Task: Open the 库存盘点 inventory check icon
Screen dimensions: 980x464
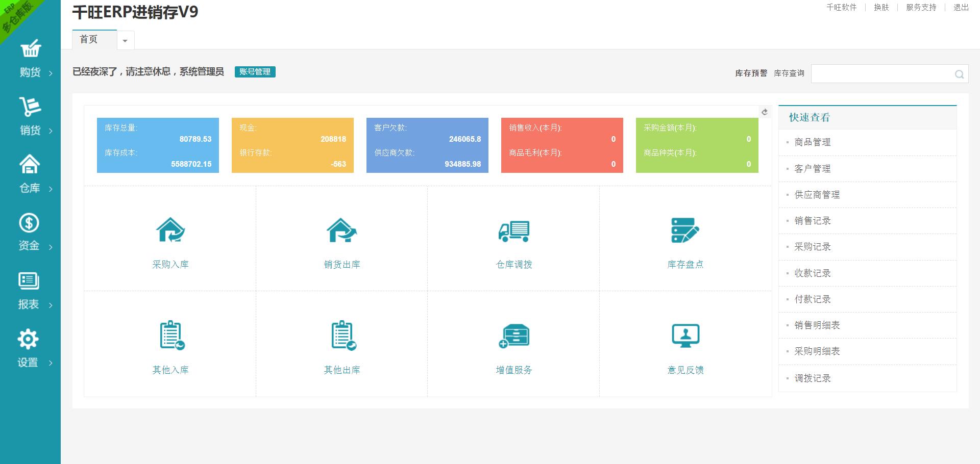Action: tap(685, 230)
